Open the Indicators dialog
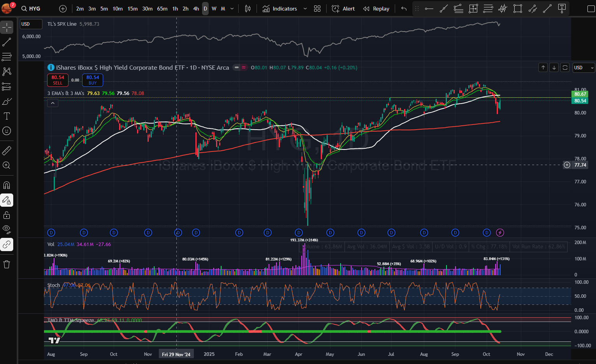Image resolution: width=596 pixels, height=364 pixels. tap(280, 9)
